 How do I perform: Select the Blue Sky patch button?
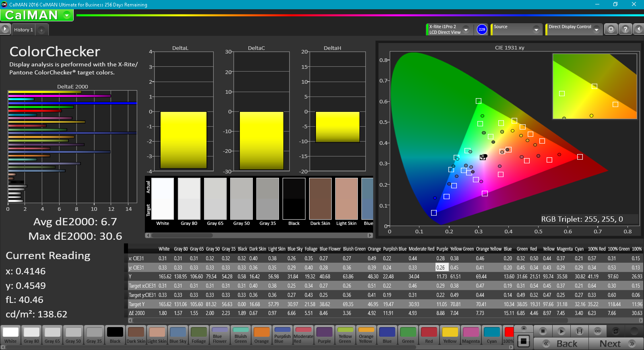[x=178, y=335]
